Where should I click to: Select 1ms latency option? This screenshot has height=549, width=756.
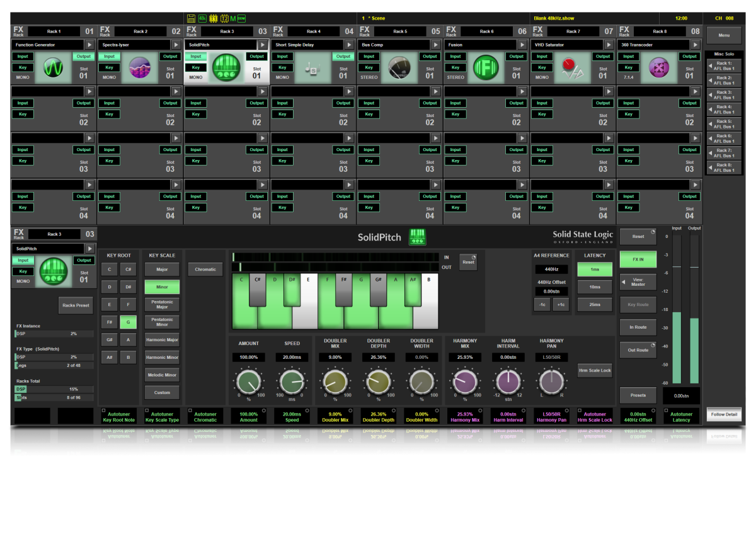[595, 269]
